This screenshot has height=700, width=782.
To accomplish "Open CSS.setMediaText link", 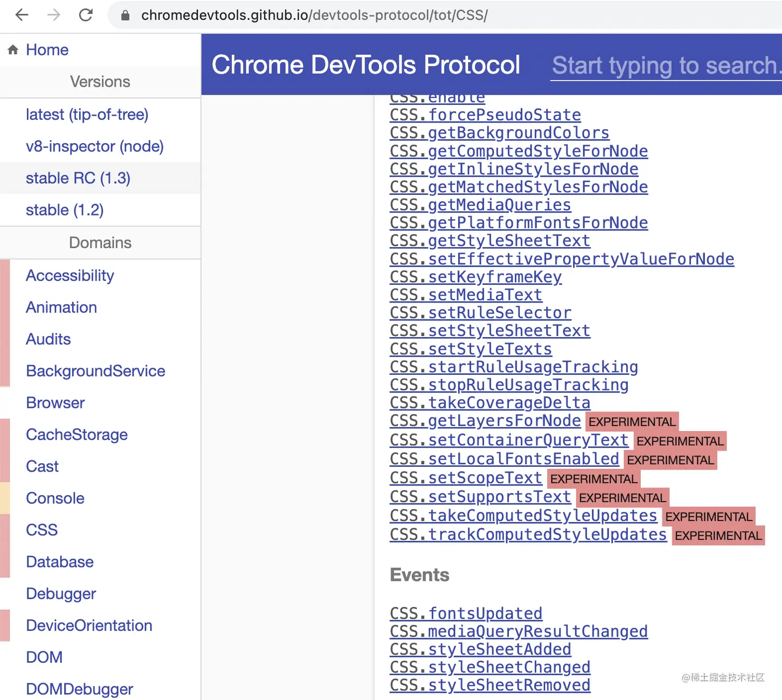I will point(466,295).
